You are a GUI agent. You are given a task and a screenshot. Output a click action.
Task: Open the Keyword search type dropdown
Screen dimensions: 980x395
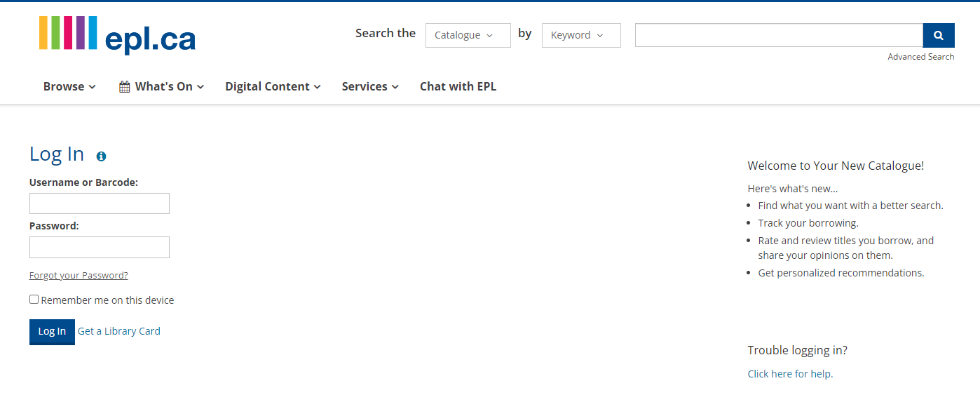pos(581,35)
